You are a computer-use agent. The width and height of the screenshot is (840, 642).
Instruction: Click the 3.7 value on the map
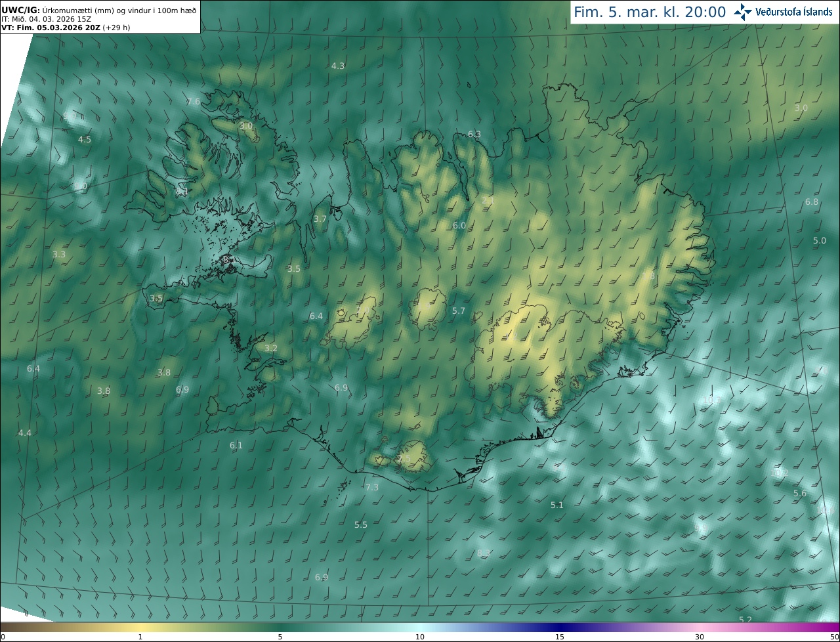click(320, 219)
